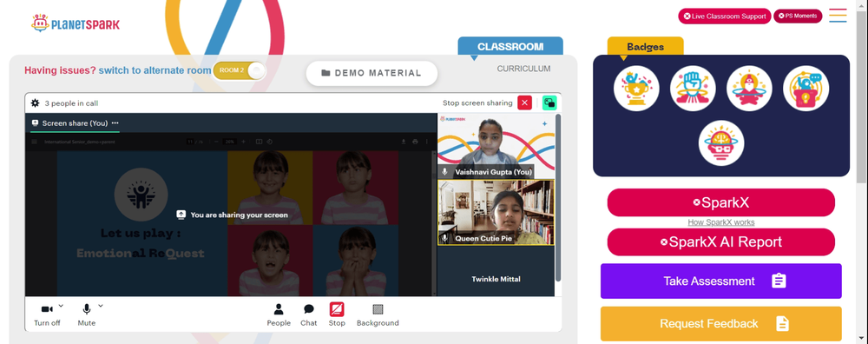This screenshot has width=868, height=344.
Task: Expand camera options chevron
Action: 61,305
